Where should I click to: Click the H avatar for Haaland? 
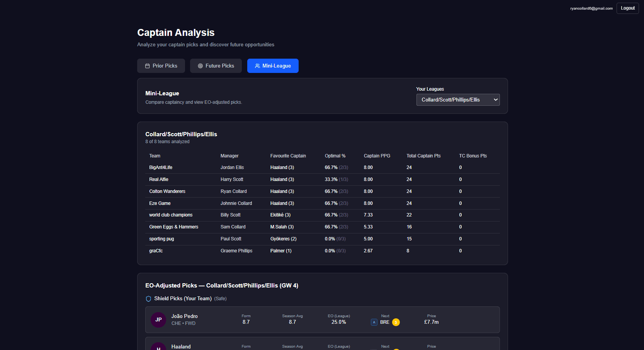pos(158,347)
